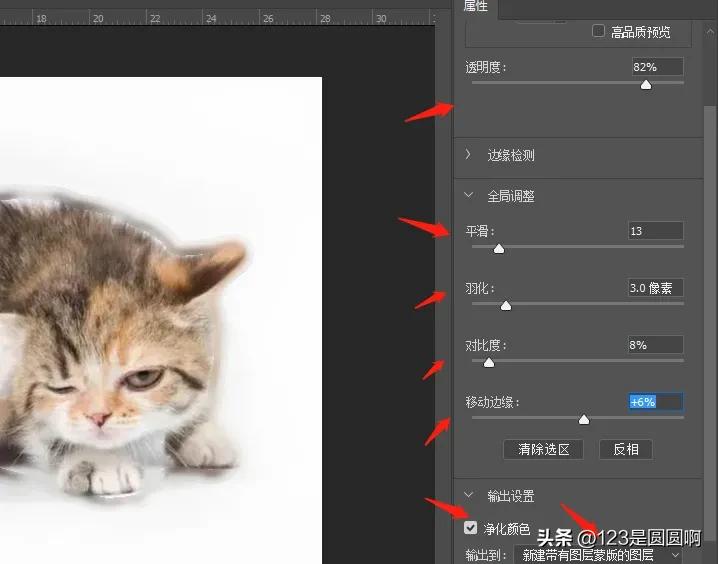Image resolution: width=718 pixels, height=564 pixels.
Task: Click the 平滑 slider handle
Action: (499, 249)
